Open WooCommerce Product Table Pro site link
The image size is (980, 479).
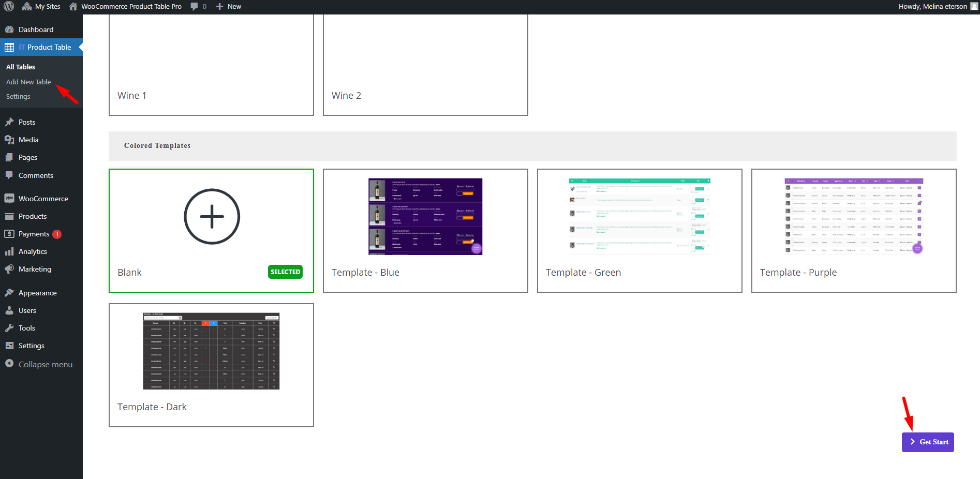131,6
